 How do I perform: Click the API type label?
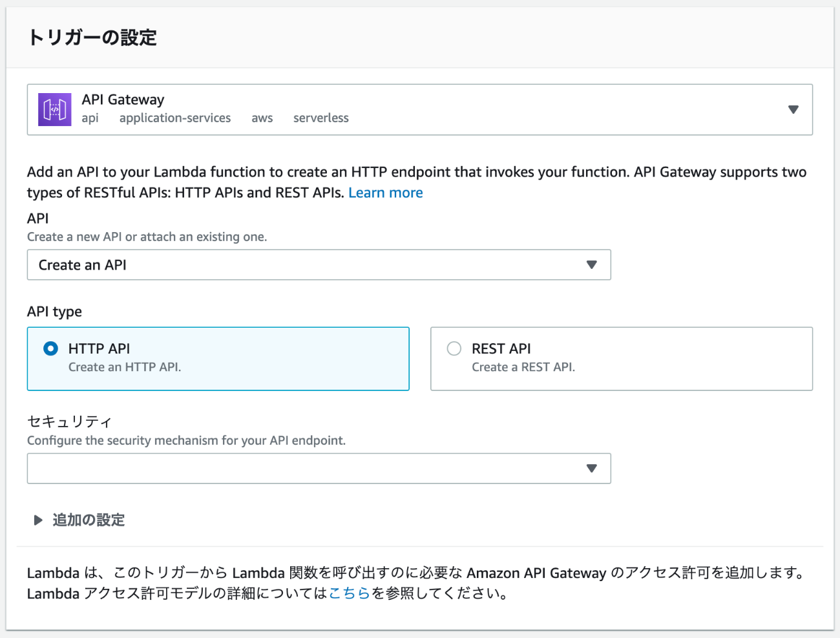click(54, 312)
